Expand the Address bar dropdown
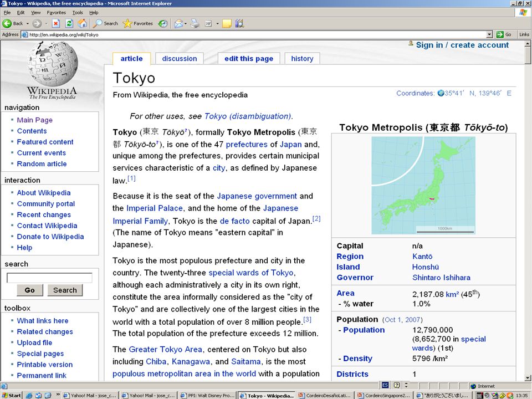Viewport: 532px width, 399px height. [489, 34]
